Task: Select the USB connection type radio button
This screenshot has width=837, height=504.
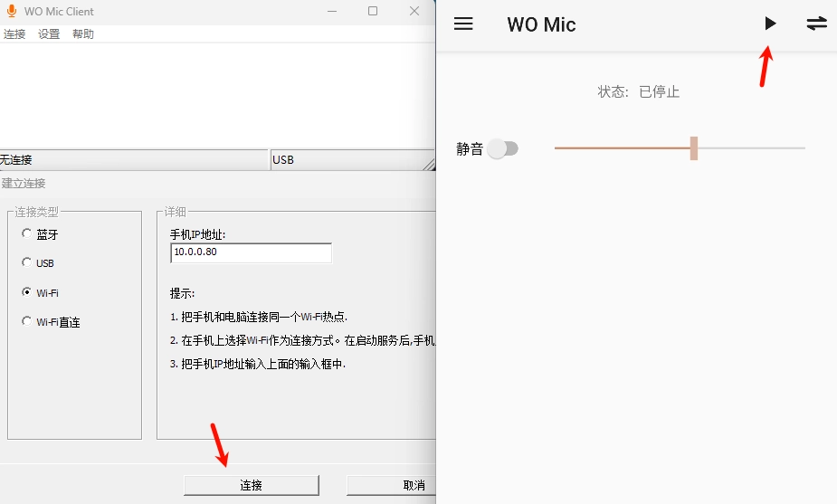Action: pyautogui.click(x=26, y=262)
